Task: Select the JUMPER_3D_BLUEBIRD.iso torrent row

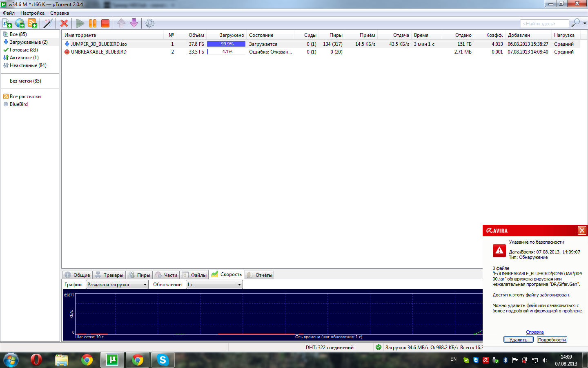Action: point(321,44)
